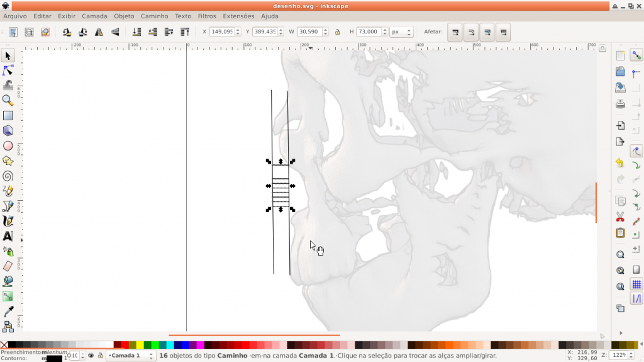This screenshot has width=644, height=362.
Task: Click the Deselect icon in toolbar
Action: click(x=45, y=32)
